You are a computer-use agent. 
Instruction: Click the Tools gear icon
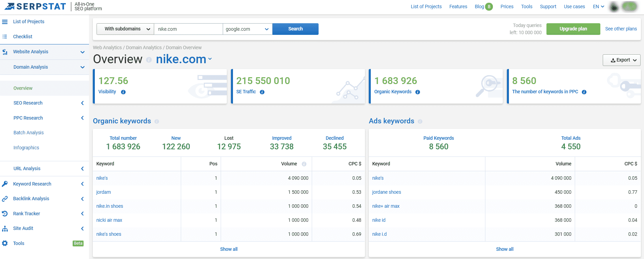[5, 243]
